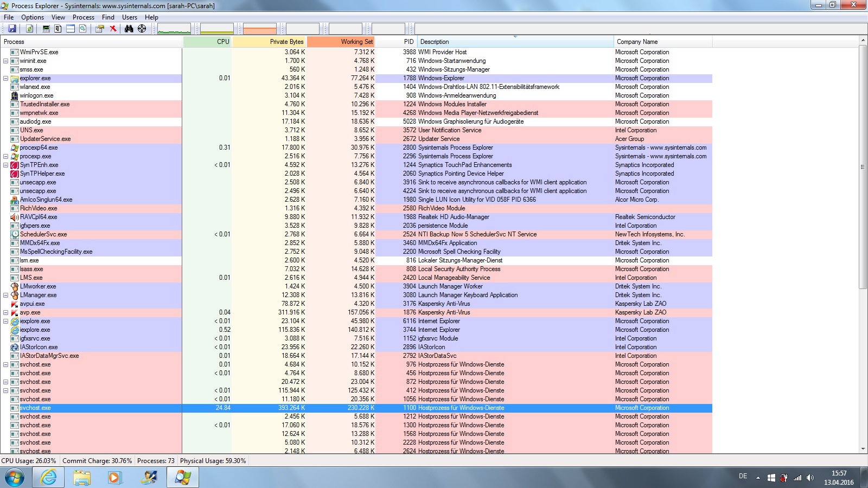Collapse the svchost.exe PID 412 node

5,390
